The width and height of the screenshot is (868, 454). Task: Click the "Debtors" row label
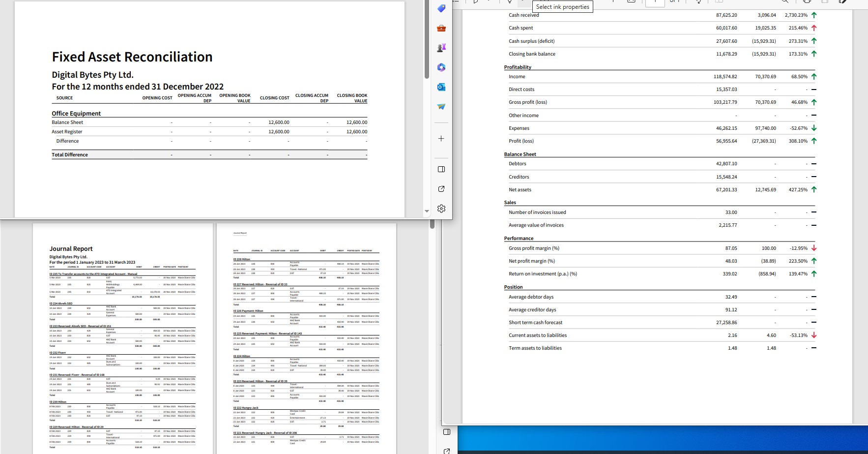pos(518,164)
